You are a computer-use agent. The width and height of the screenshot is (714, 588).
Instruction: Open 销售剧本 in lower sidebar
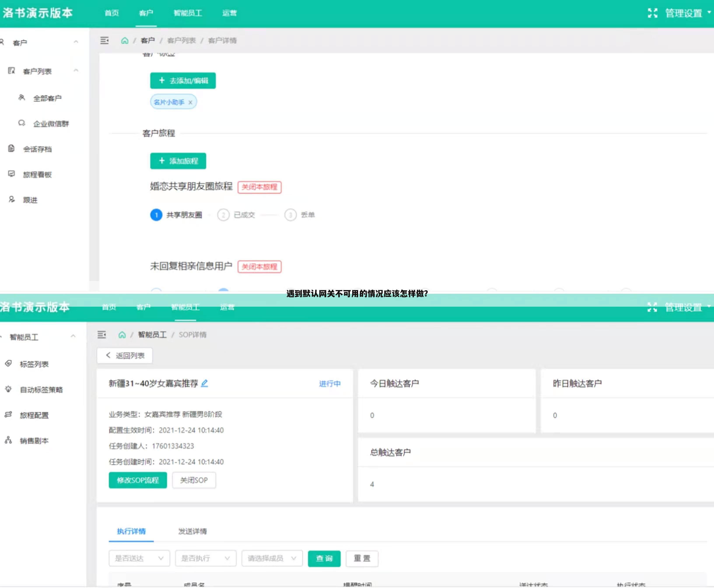(34, 441)
